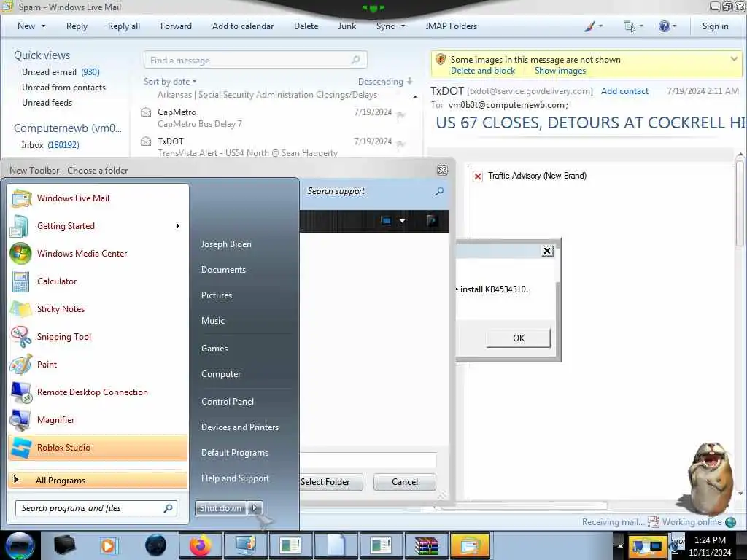Open Firefox from the taskbar
The image size is (747, 560).
click(200, 545)
